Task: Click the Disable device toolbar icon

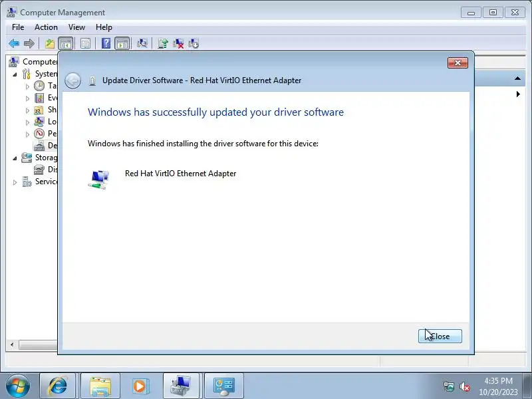Action: (x=194, y=43)
